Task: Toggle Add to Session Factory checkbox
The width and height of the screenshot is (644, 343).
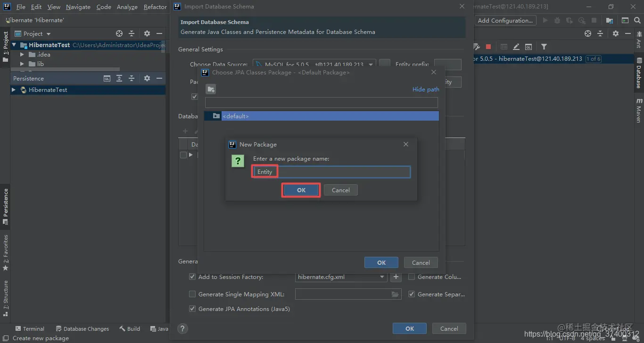Action: pos(192,277)
